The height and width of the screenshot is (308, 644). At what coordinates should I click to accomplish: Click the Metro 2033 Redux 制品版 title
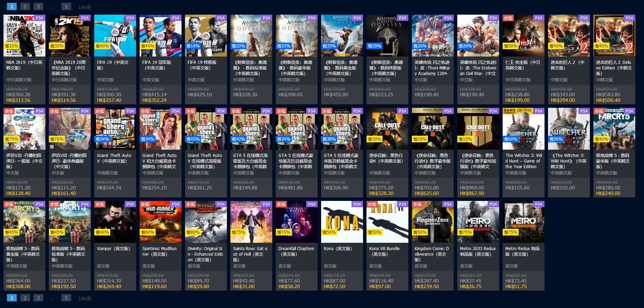point(478,251)
